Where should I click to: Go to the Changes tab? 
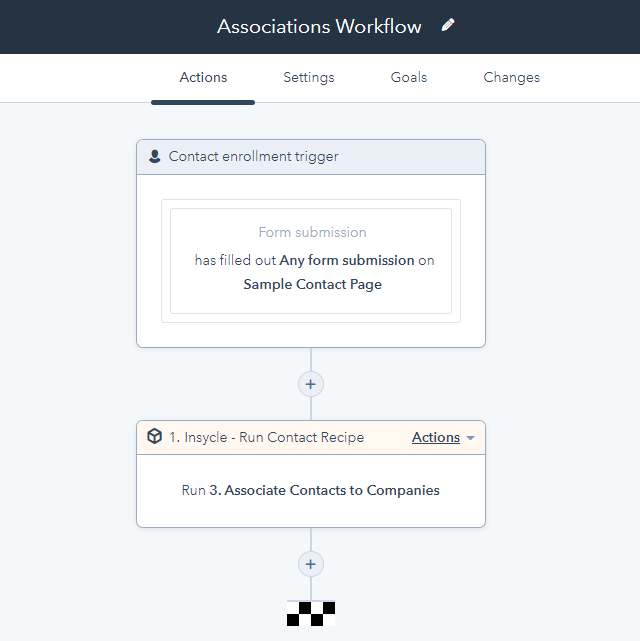(511, 78)
